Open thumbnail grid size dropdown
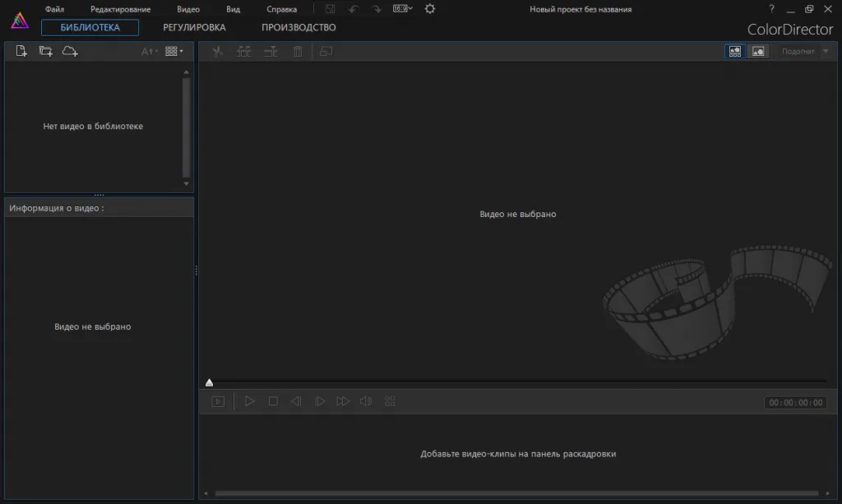842x504 pixels. [174, 51]
